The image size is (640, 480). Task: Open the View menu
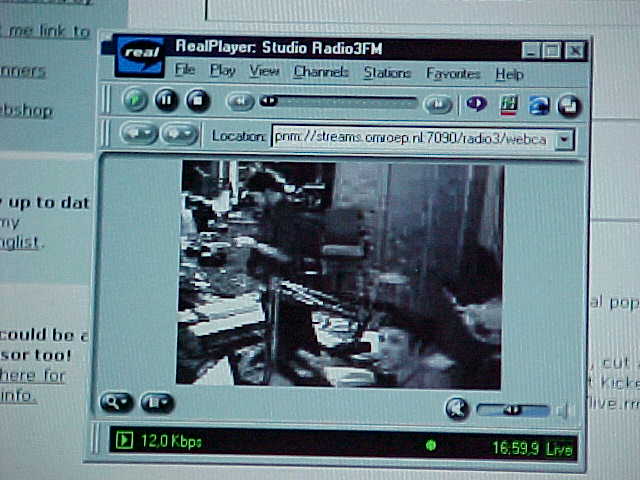[x=264, y=71]
